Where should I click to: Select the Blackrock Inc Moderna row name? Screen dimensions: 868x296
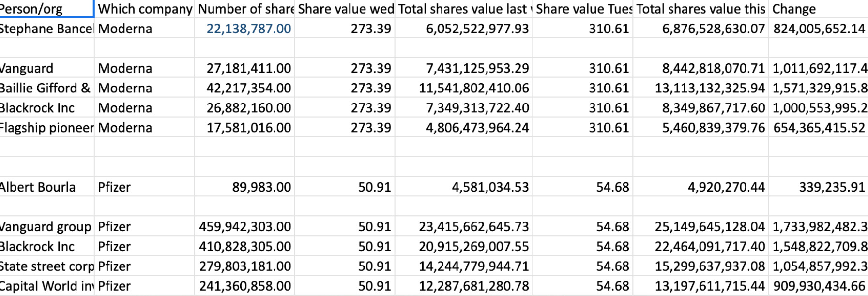[x=47, y=108]
